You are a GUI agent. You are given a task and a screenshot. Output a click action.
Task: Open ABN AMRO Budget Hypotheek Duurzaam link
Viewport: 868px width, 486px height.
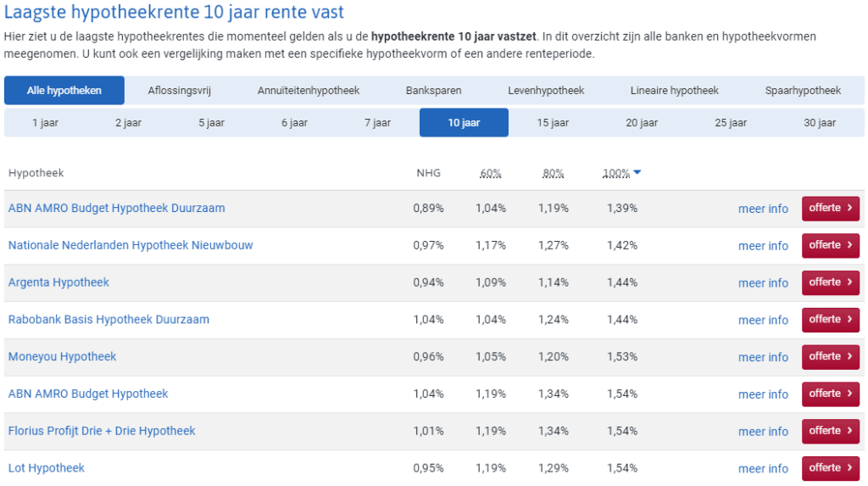117,209
